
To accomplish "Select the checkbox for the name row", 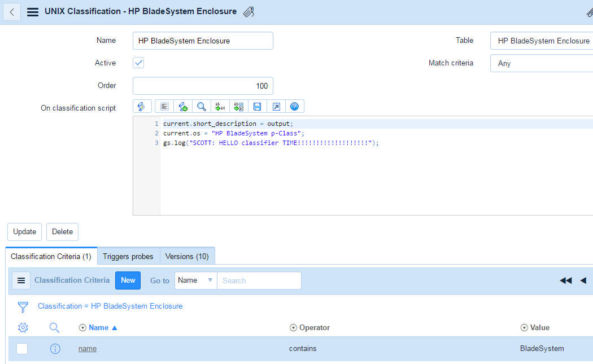I will coord(22,349).
